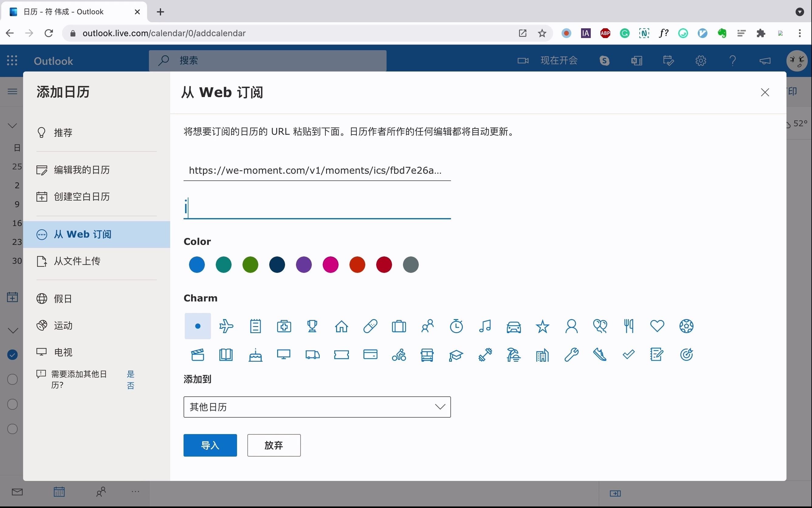Collapse the calendars list chevron in background
812x508 pixels.
pyautogui.click(x=13, y=331)
